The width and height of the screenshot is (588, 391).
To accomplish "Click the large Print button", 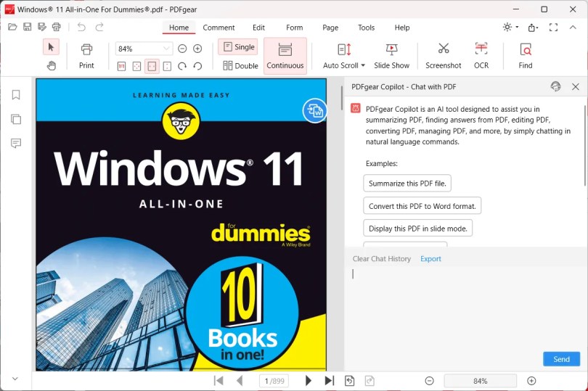I will click(x=86, y=56).
